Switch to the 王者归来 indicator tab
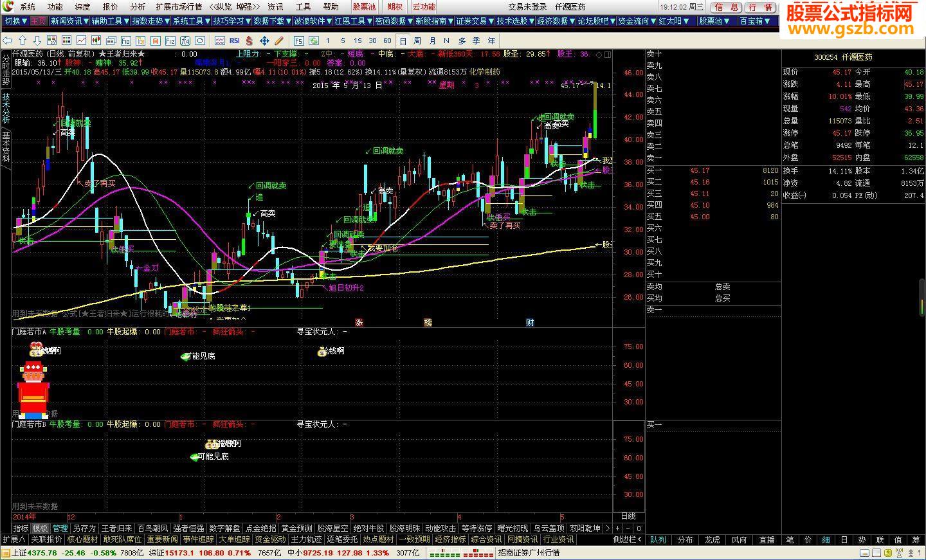Image resolution: width=926 pixels, height=560 pixels. pos(117,528)
